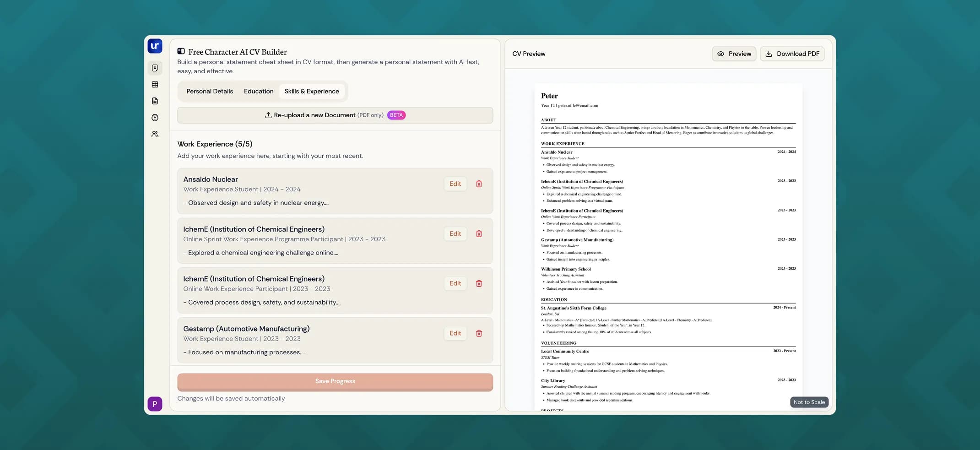Switch to the Personal Details tab
980x450 pixels.
click(x=209, y=91)
